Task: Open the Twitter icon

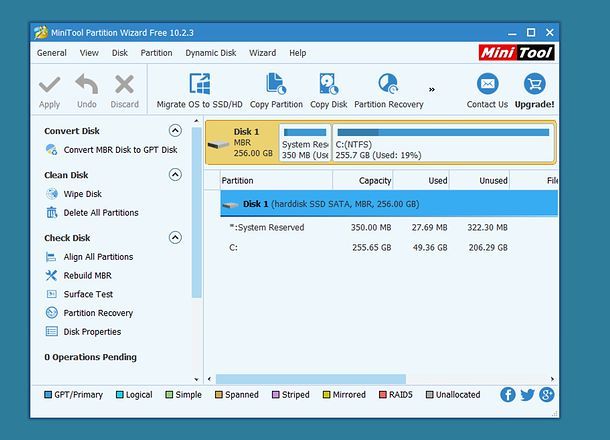Action: click(527, 395)
